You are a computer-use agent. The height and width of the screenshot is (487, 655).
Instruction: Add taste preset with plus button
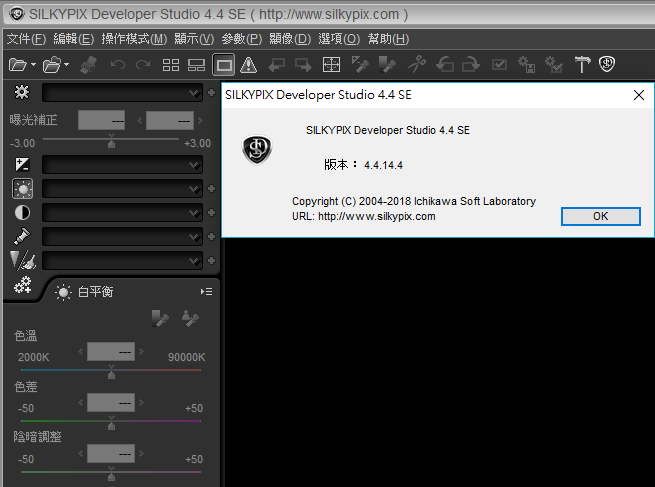pyautogui.click(x=211, y=92)
